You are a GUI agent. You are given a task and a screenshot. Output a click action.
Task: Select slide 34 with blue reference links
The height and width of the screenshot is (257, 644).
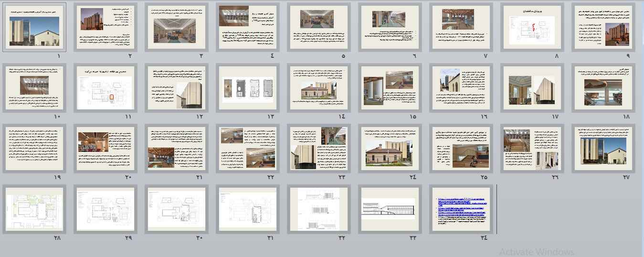[461, 209]
